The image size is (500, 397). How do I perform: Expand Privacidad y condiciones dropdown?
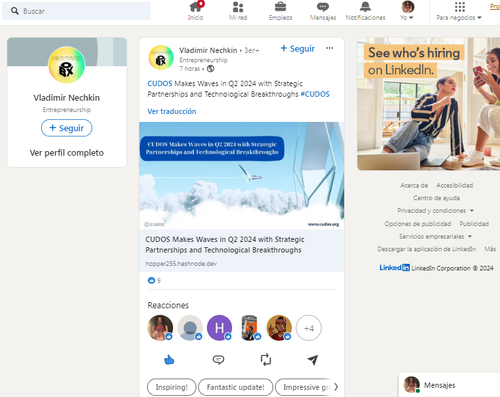[x=435, y=211]
